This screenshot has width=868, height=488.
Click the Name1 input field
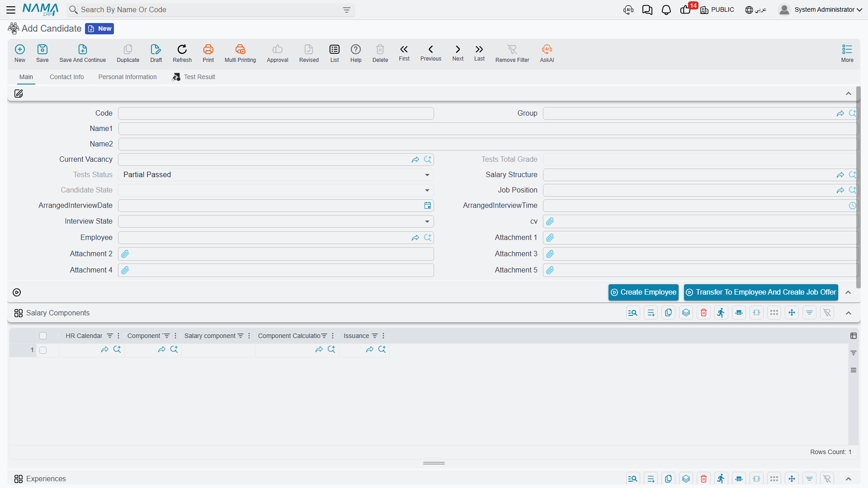pyautogui.click(x=488, y=129)
